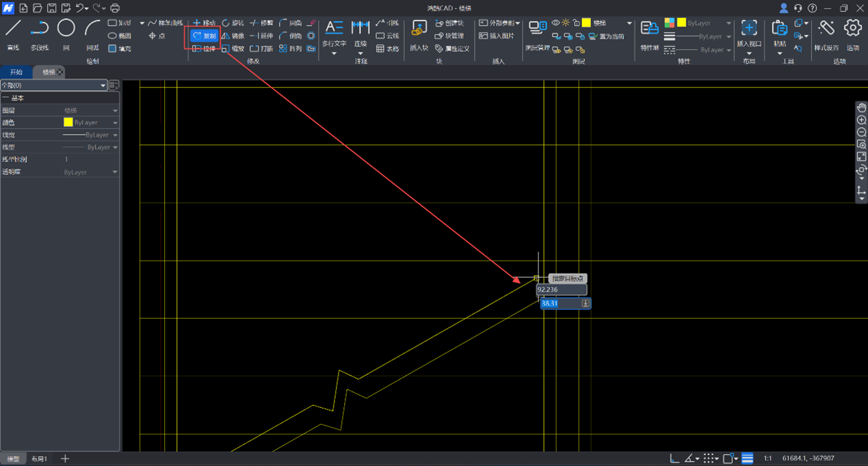Switch to the 开始 tab
This screenshot has width=868, height=466.
click(x=16, y=72)
